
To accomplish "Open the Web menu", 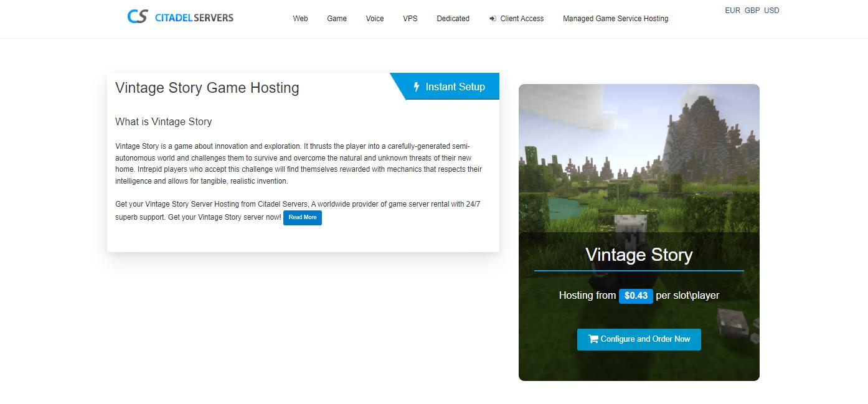I will pyautogui.click(x=300, y=19).
